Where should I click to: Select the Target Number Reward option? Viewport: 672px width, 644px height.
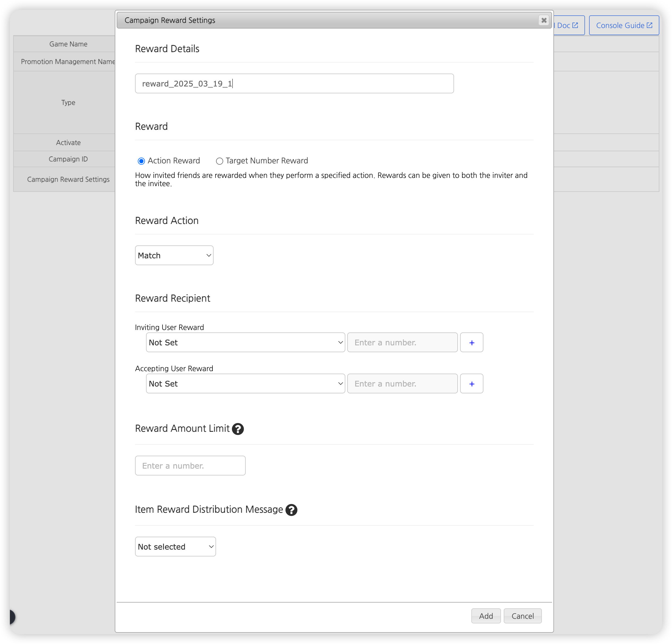pyautogui.click(x=219, y=161)
